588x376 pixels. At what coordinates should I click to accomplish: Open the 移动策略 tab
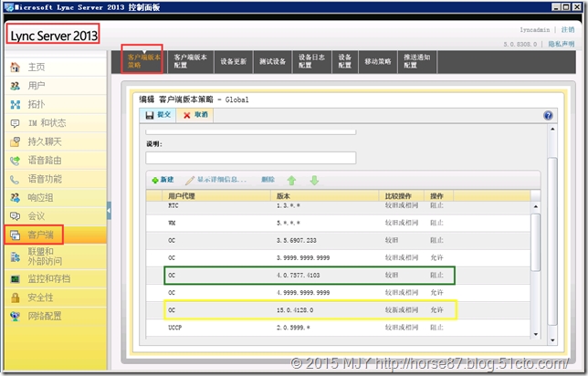point(378,61)
